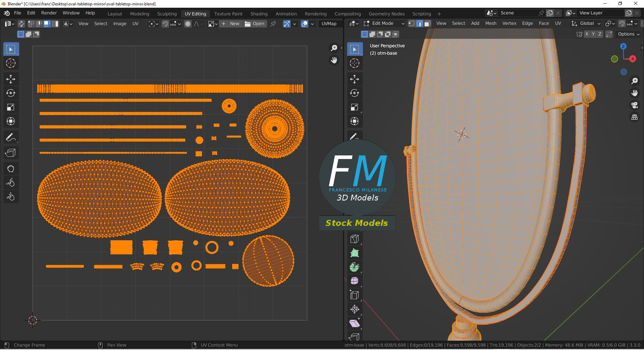Open the Edit Mode dropdown
Viewport: 644px width, 350px height.
tap(384, 23)
